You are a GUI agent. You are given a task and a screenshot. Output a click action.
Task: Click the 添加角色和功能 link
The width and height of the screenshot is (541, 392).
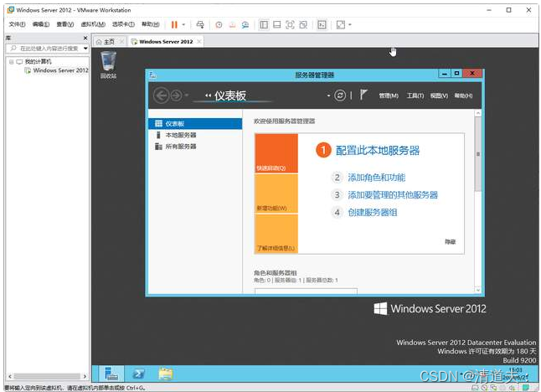point(376,178)
